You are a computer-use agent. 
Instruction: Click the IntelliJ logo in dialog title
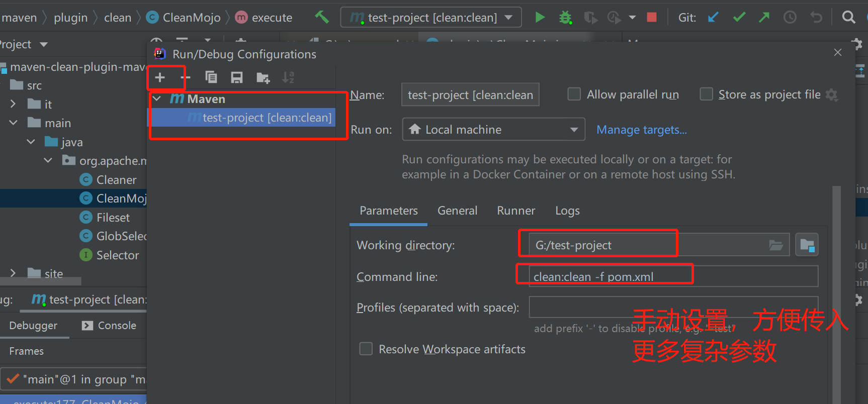click(x=160, y=54)
